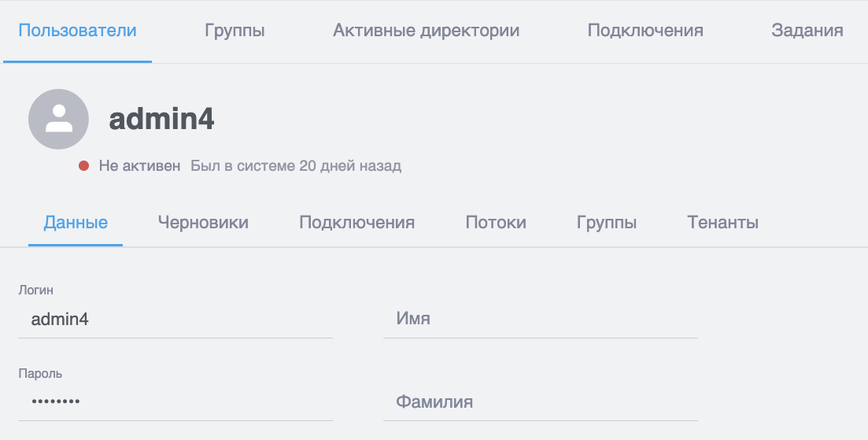This screenshot has width=868, height=440.
Task: Open the Потоки sub-tab
Action: pos(496,222)
